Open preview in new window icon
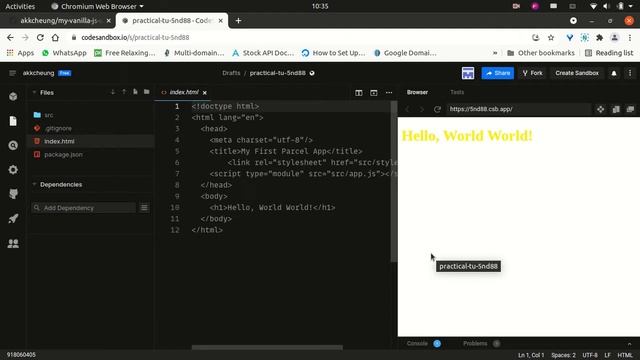The width and height of the screenshot is (640, 360). click(x=630, y=109)
